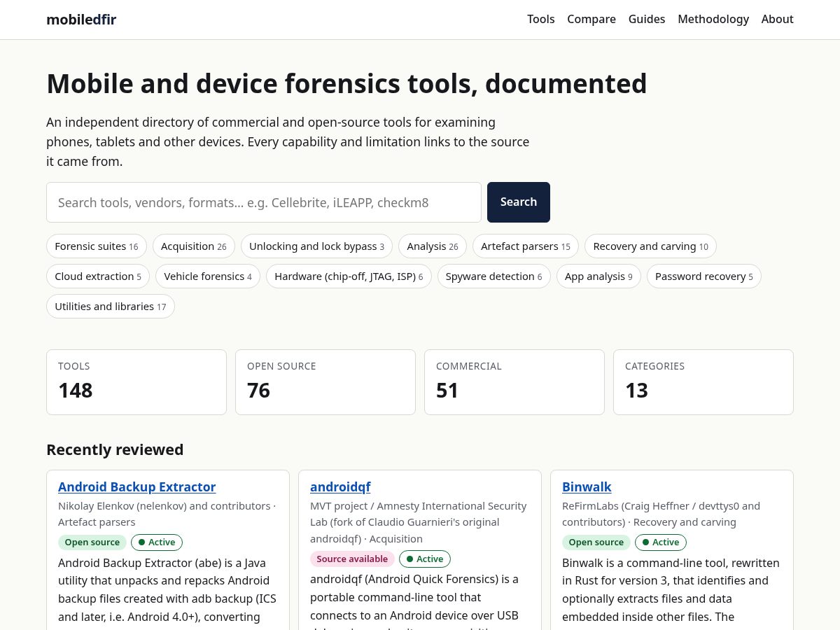
Task: Click ReFirmLabs vendor description text
Action: pyautogui.click(x=661, y=514)
